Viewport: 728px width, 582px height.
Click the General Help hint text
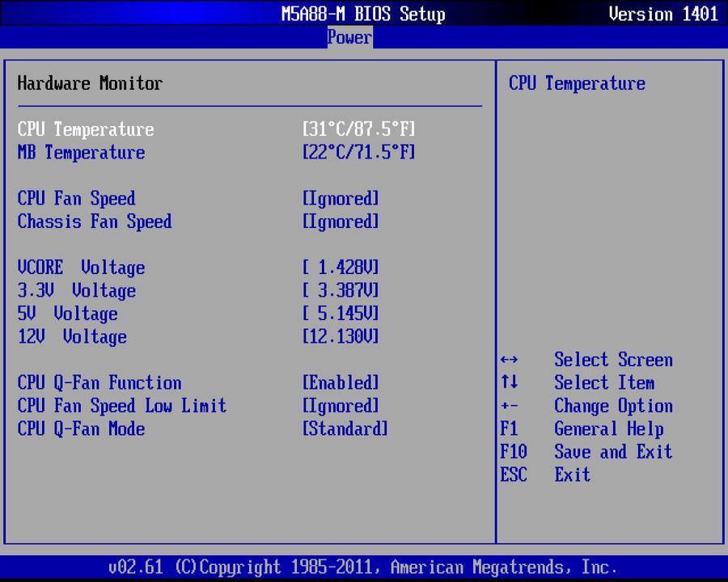tap(608, 429)
